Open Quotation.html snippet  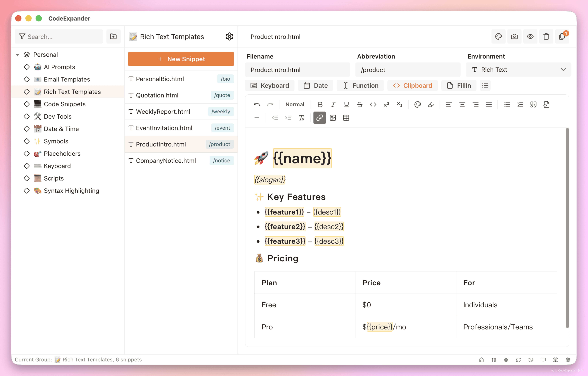181,95
